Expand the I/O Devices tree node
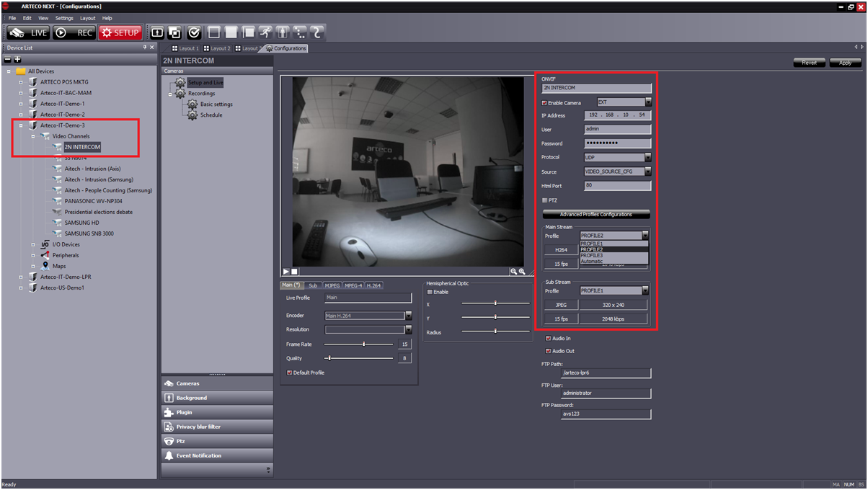This screenshot has width=868, height=490. pos(33,244)
